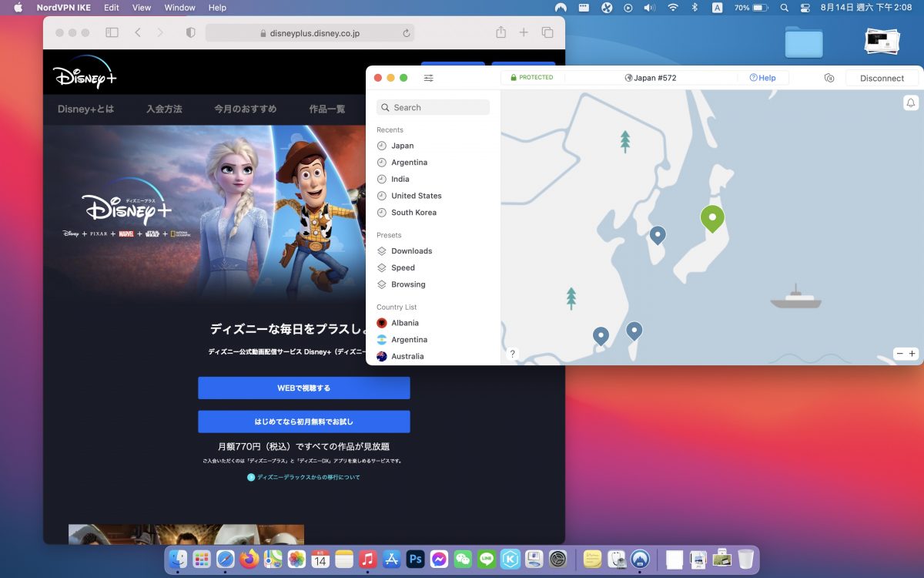The image size is (924, 578).
Task: Click the Argentina flag in Country List
Action: pyautogui.click(x=382, y=340)
